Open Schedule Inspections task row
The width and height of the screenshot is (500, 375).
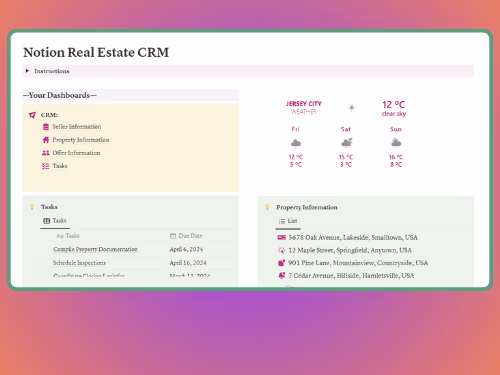[79, 263]
